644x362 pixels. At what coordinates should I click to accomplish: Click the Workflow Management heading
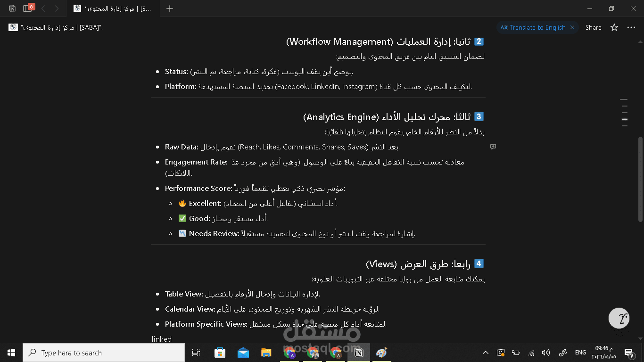point(385,41)
